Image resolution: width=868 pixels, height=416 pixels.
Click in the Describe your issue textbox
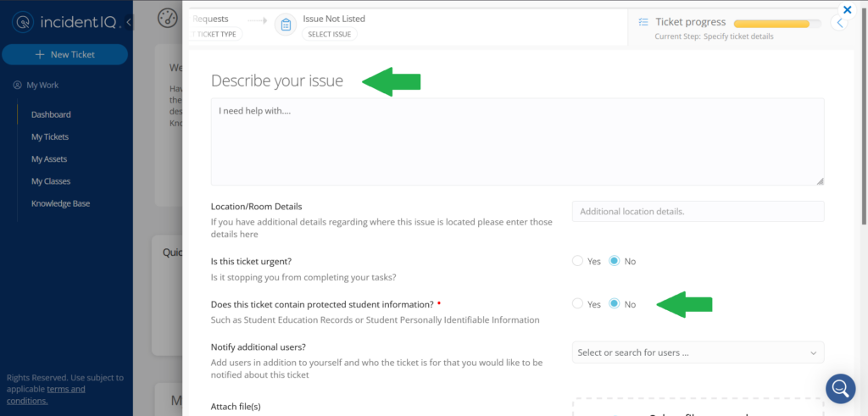[x=518, y=141]
